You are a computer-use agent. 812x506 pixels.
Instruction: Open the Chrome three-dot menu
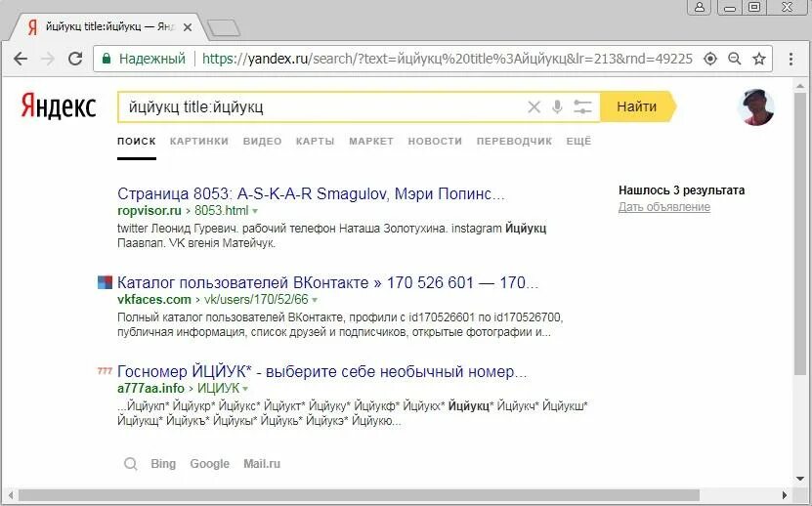[791, 59]
